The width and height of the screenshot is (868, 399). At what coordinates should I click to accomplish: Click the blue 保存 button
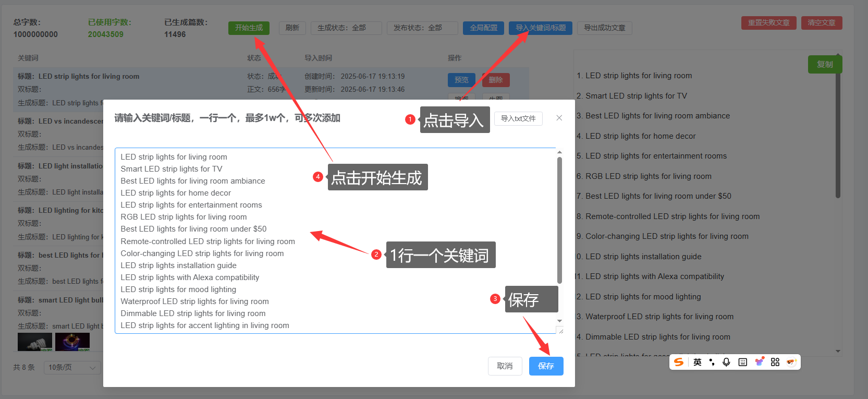click(546, 366)
